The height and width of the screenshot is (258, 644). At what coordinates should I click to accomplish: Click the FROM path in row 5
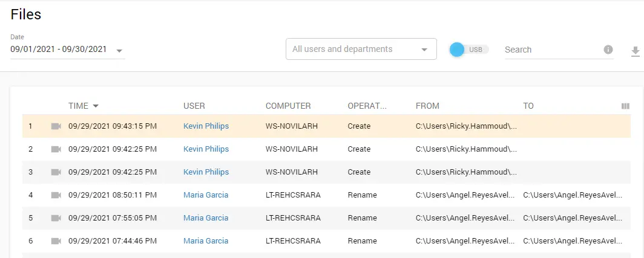click(x=465, y=218)
